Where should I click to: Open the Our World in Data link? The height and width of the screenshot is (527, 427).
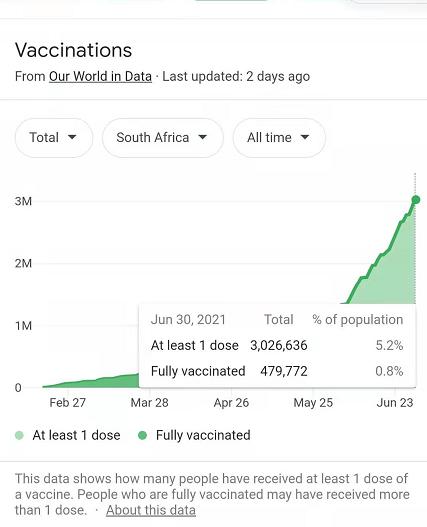pyautogui.click(x=100, y=76)
